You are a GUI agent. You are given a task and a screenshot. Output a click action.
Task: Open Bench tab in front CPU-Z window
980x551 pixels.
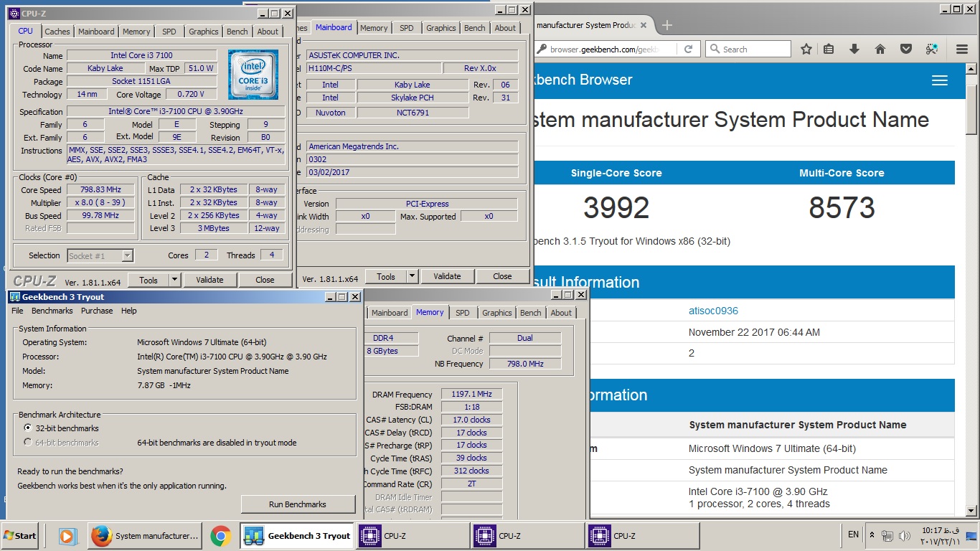pyautogui.click(x=237, y=32)
